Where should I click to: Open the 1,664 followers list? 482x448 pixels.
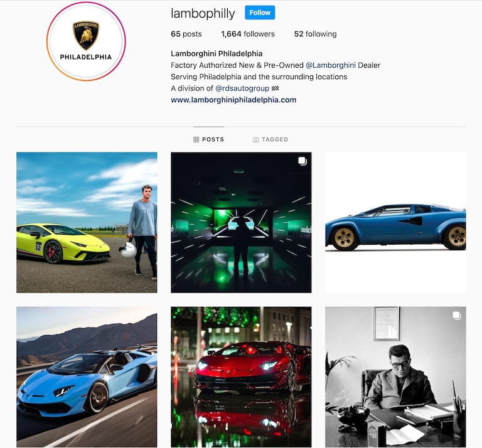248,34
